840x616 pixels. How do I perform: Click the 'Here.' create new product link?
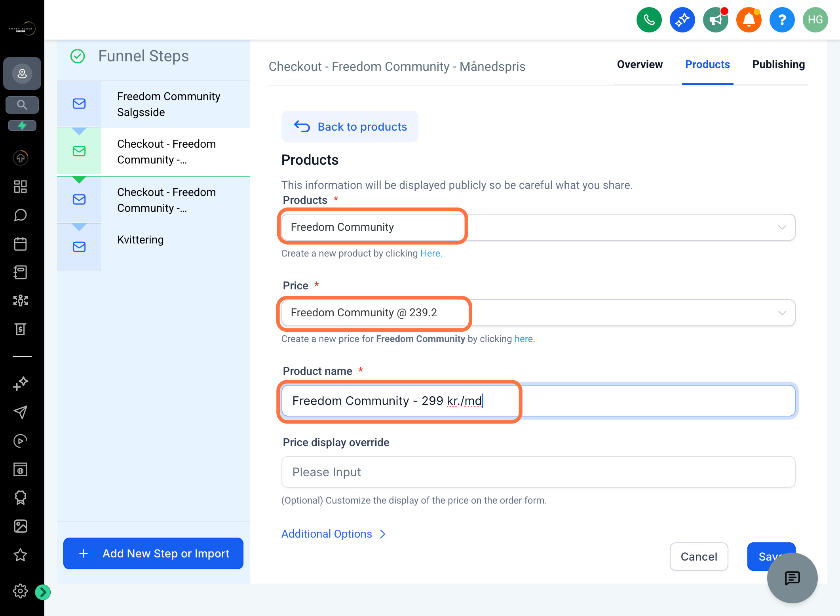coord(431,253)
